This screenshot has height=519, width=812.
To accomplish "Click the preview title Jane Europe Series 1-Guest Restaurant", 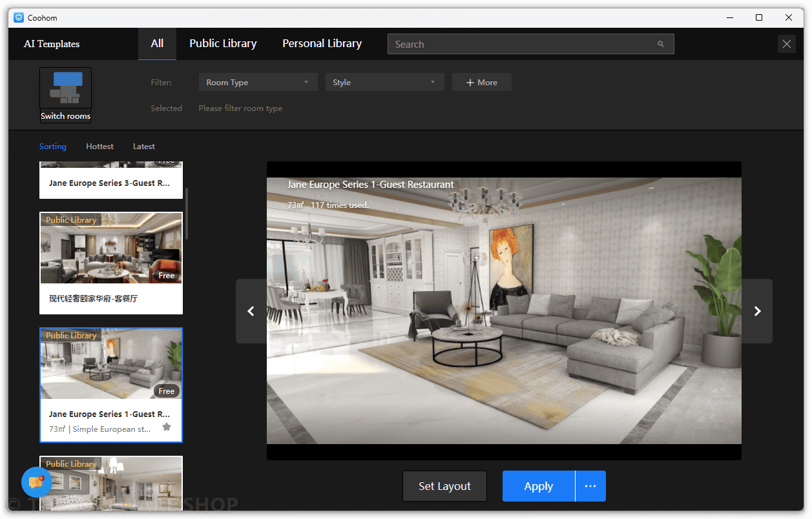I will point(370,185).
